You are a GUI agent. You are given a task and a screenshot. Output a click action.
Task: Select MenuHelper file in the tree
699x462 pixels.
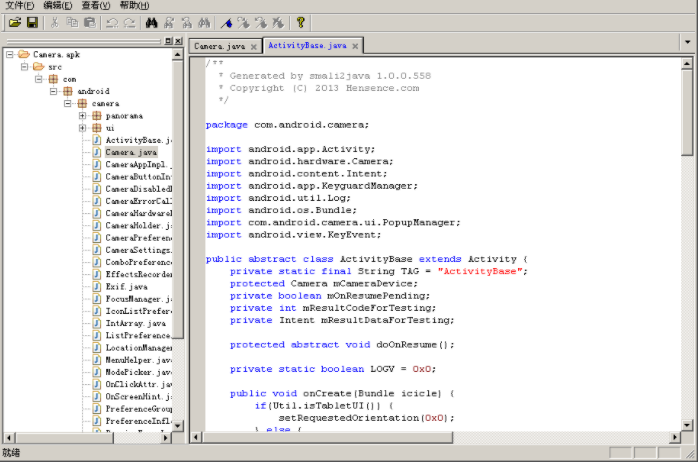pos(138,360)
